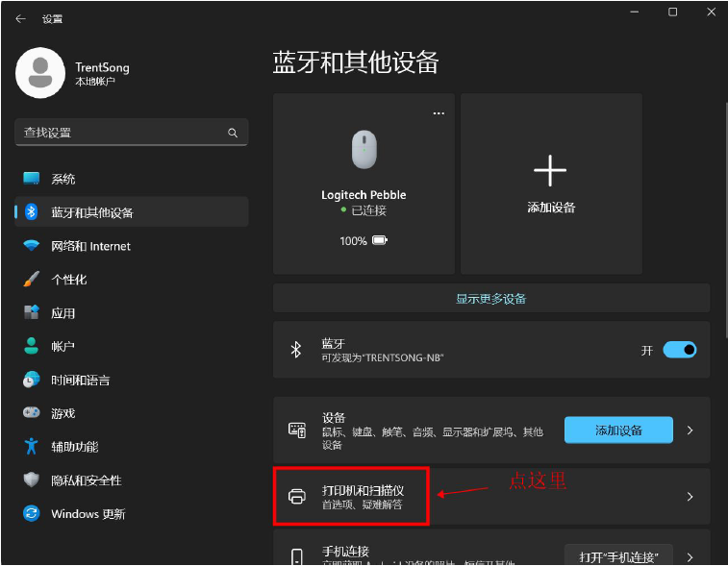
Task: Click the 网络 Wi-Fi icon
Action: pos(31,245)
